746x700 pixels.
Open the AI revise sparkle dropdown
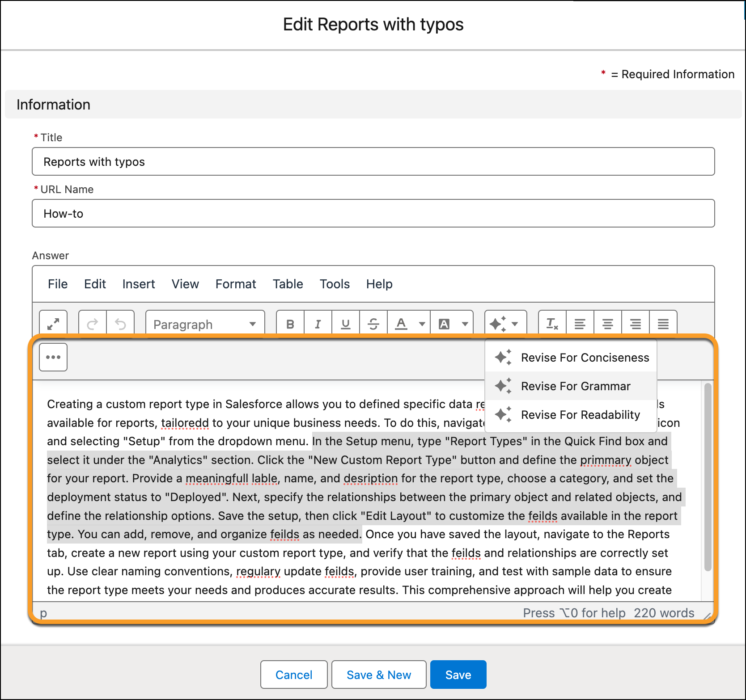pyautogui.click(x=505, y=324)
